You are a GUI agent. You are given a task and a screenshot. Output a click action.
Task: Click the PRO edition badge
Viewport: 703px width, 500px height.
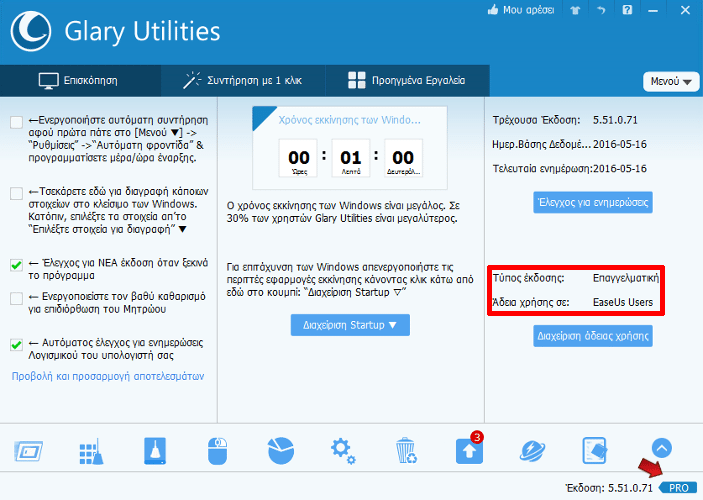pos(677,488)
